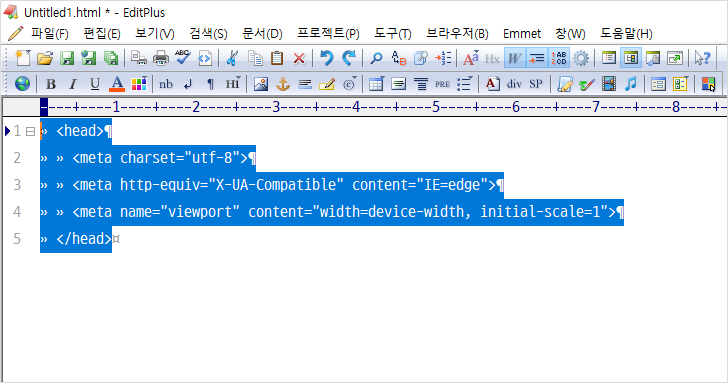
Task: Insert center tag icon
Action: click(421, 84)
